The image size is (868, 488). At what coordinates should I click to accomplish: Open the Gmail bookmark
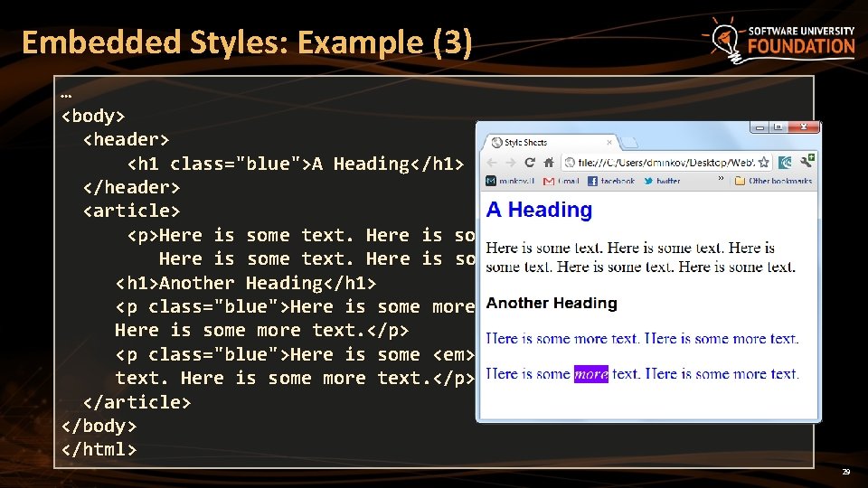[x=561, y=181]
